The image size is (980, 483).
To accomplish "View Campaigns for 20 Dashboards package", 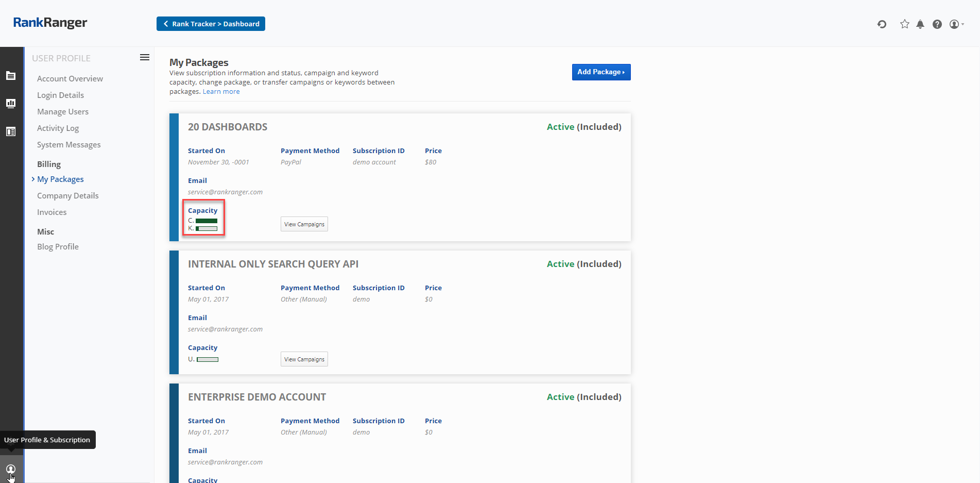I will click(304, 224).
